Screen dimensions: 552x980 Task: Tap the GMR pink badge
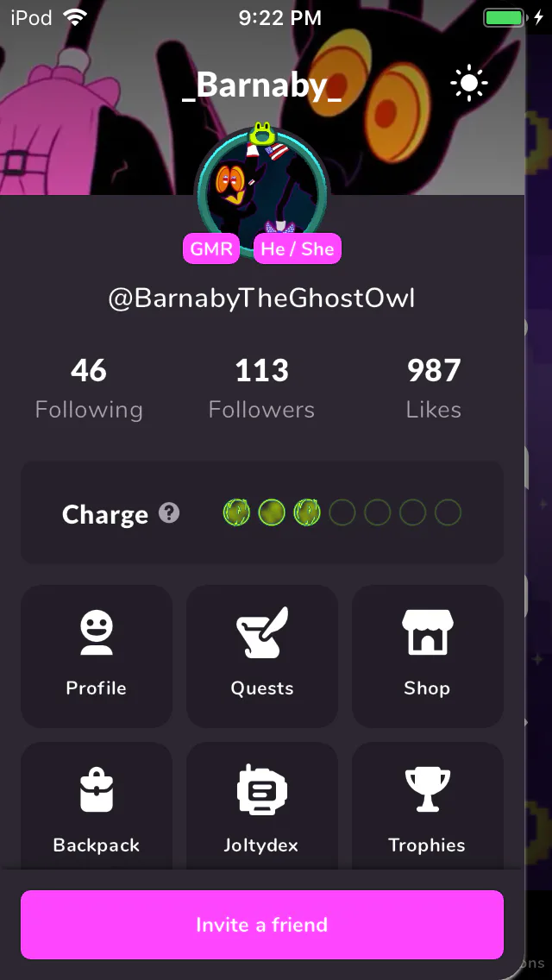click(x=211, y=248)
